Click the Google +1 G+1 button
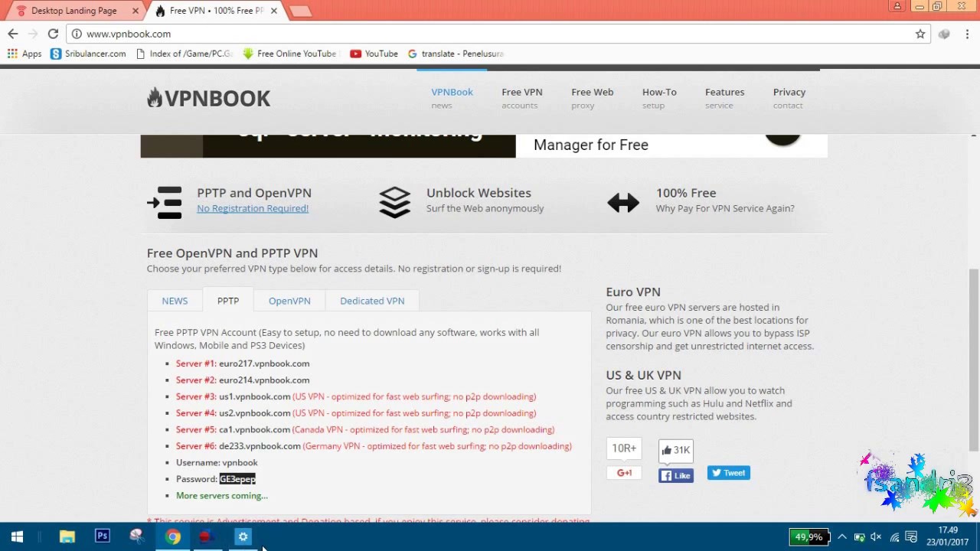980x551 pixels. point(624,473)
